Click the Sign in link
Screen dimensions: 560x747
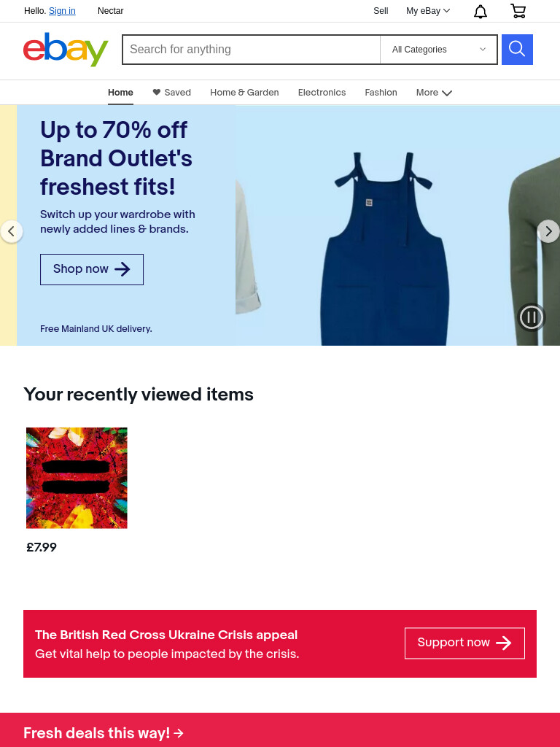62,11
